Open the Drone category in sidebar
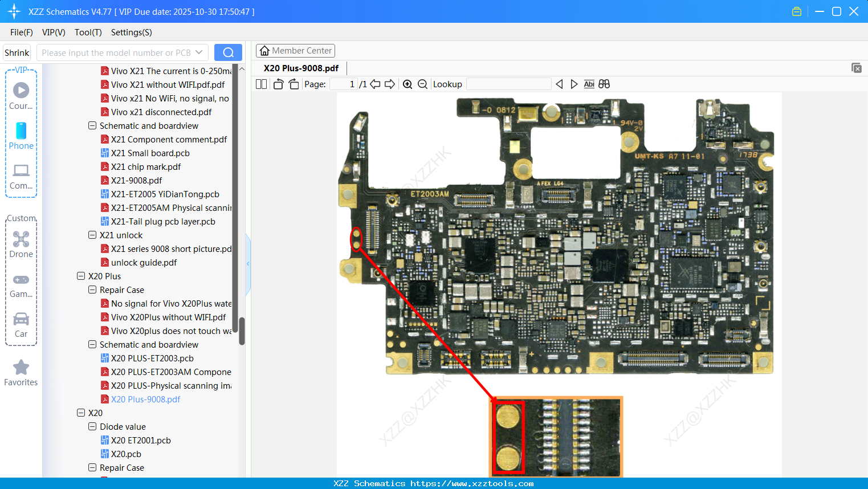The image size is (868, 489). pyautogui.click(x=21, y=244)
